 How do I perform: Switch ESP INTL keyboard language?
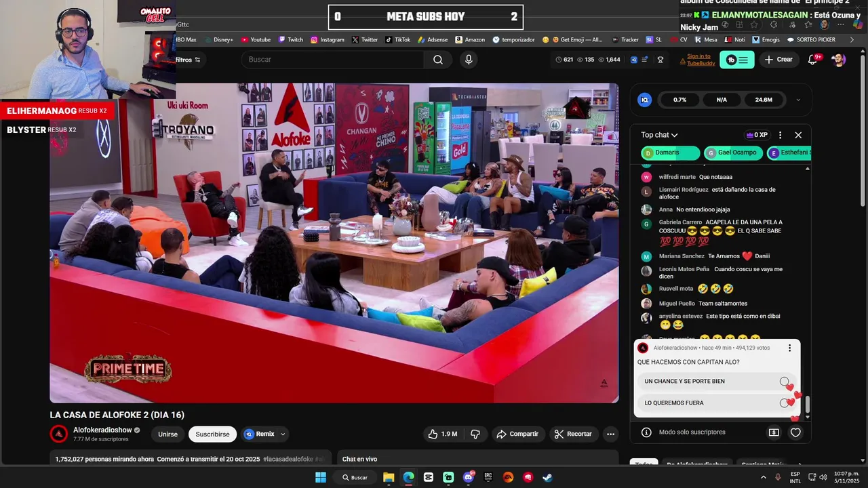coord(795,477)
